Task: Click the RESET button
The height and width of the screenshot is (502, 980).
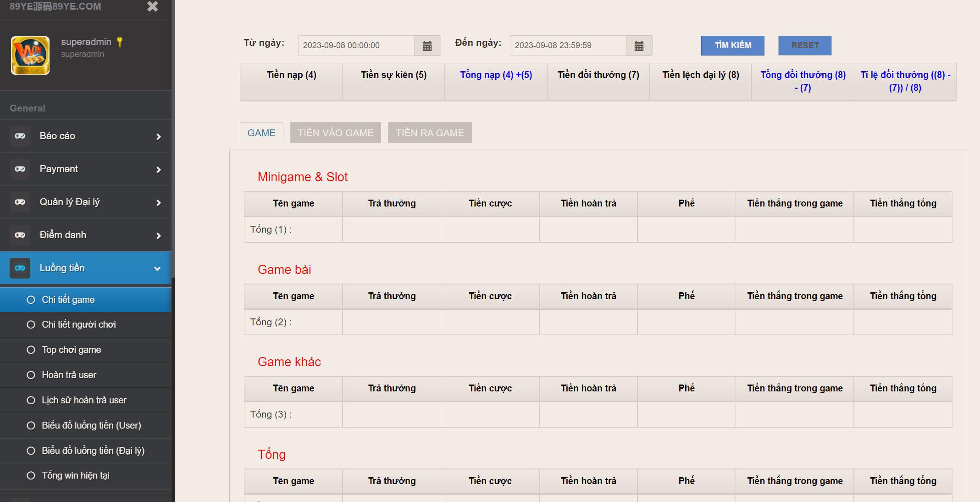Action: pos(804,45)
